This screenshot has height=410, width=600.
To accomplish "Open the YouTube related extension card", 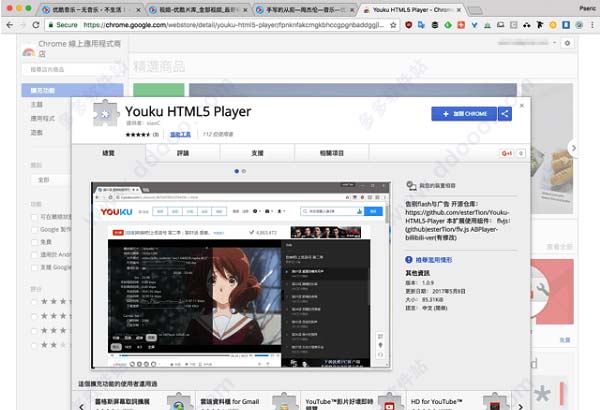I will [353, 401].
